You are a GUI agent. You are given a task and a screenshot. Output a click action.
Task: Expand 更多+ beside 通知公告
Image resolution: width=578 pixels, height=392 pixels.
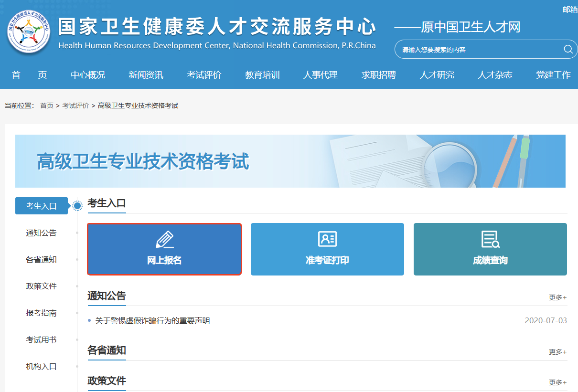pos(557,297)
